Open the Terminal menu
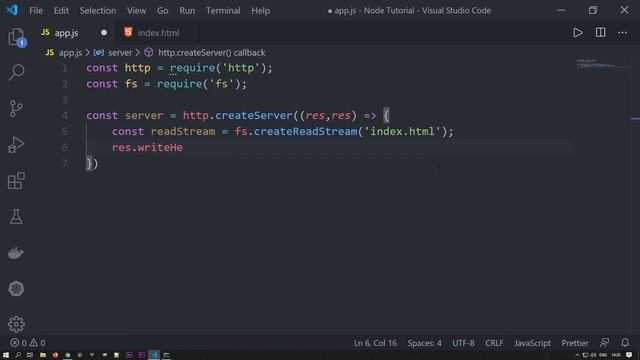 (x=223, y=11)
